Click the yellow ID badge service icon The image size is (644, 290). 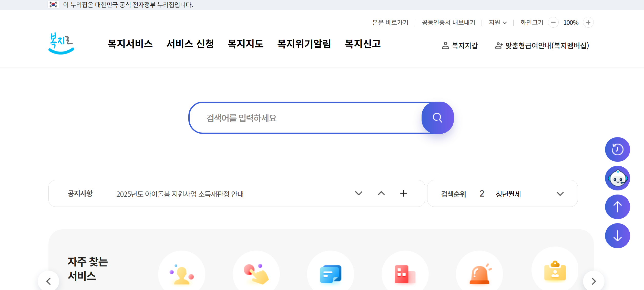(x=555, y=272)
